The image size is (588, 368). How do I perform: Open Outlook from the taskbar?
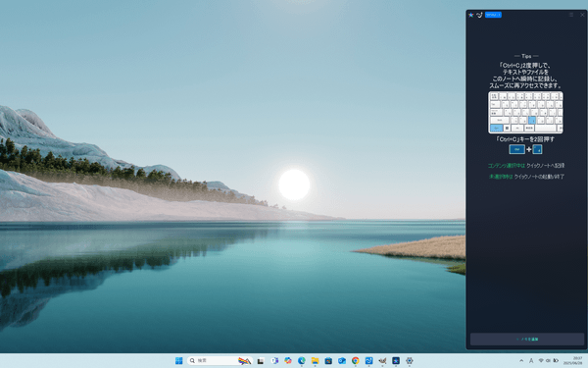[342, 361]
